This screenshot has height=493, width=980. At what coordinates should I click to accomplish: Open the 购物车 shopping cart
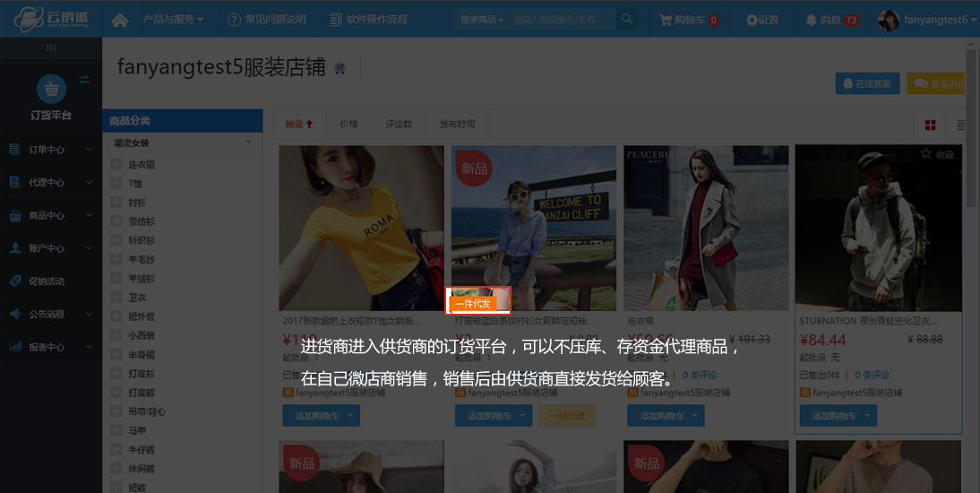(x=689, y=20)
